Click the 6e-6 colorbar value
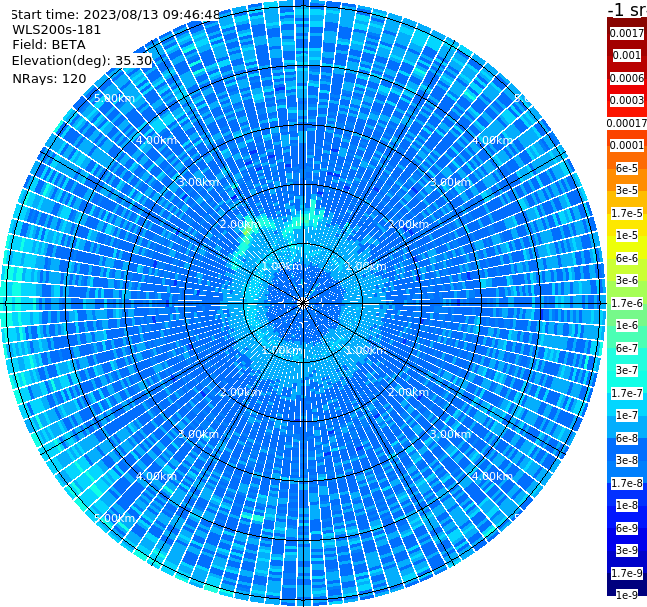 (627, 258)
